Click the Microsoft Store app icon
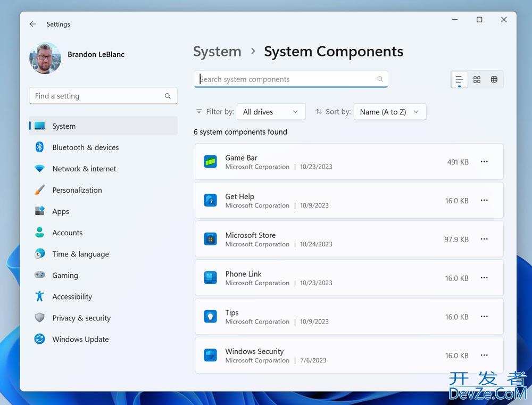532x405 pixels. pos(210,239)
